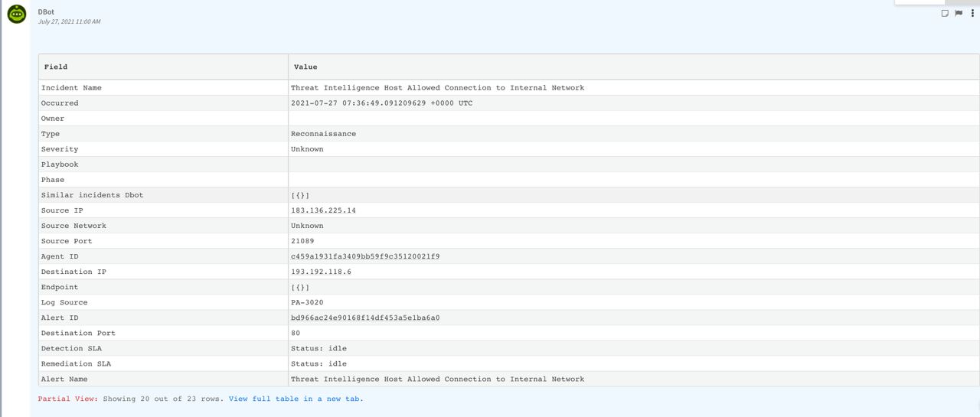
Task: Click the Phase field label
Action: tap(53, 180)
